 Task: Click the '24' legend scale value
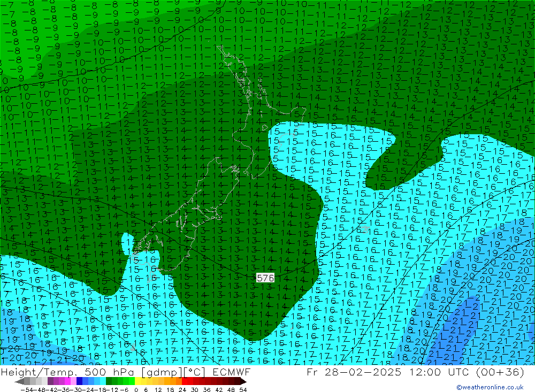pos(182,390)
